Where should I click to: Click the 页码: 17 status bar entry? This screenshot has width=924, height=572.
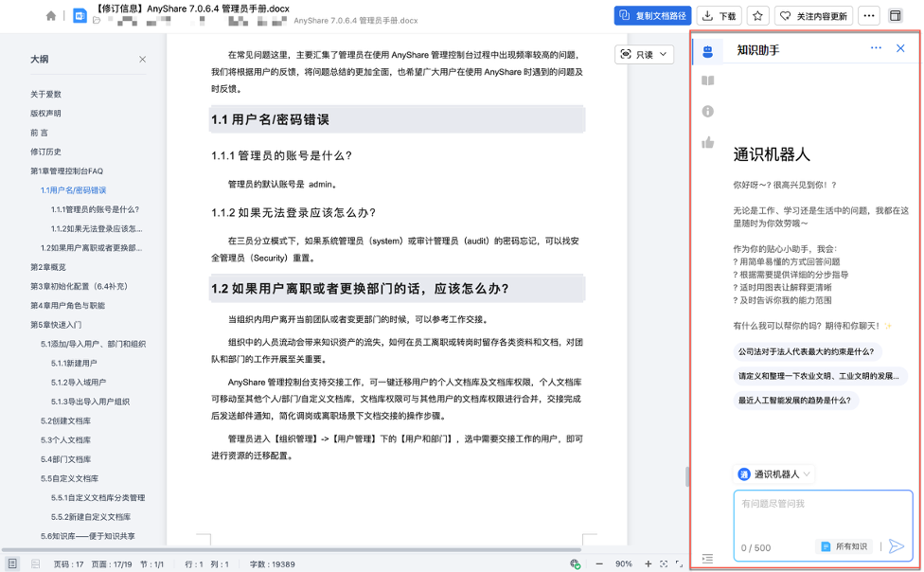[68, 564]
